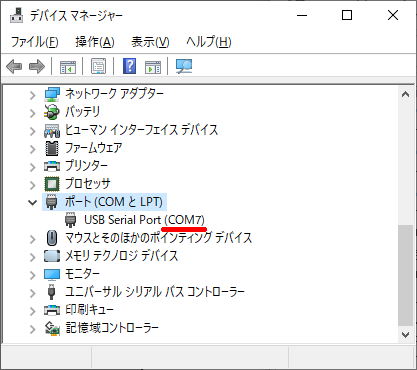Open the 操作(A) menu
Screen dimensions: 417x370
95,42
